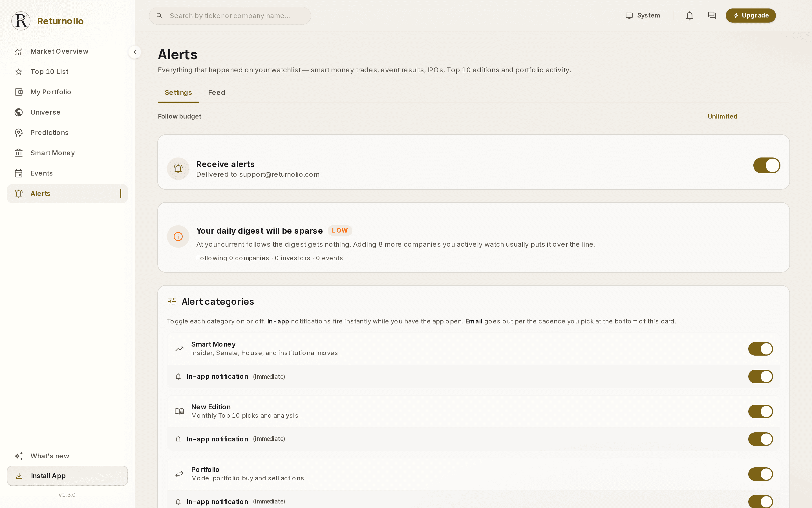Go to My Portfolio wallet icon
812x508 pixels.
[19, 92]
